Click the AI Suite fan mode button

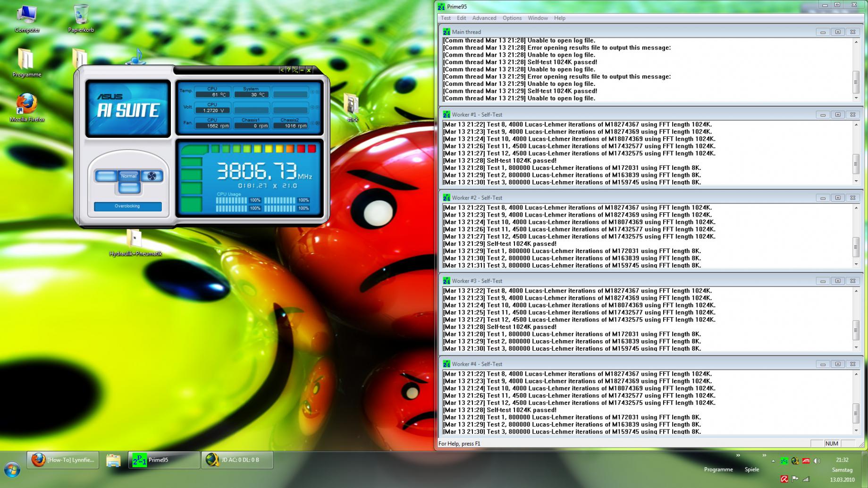click(152, 176)
